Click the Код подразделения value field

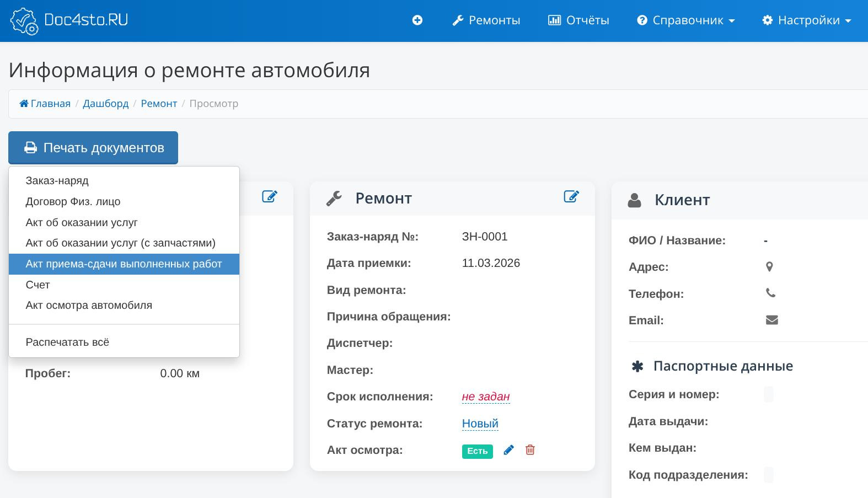point(769,475)
